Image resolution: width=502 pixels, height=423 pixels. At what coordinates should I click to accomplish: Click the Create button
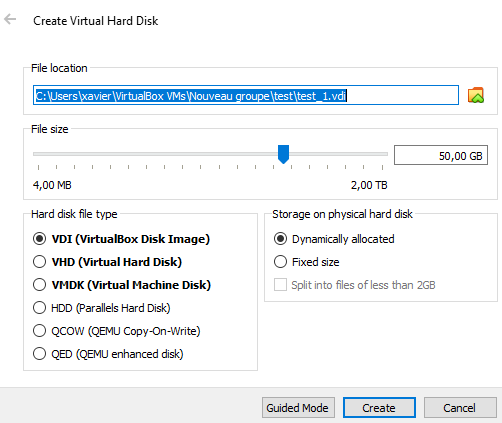[x=379, y=407]
